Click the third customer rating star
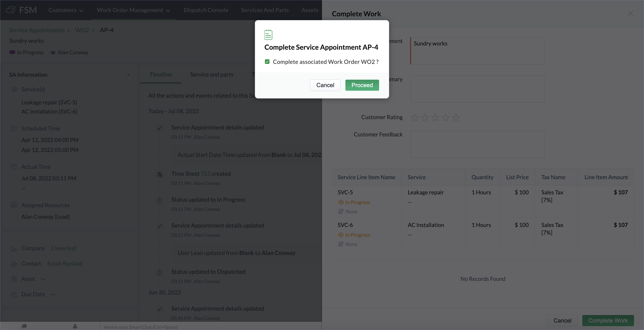 point(435,117)
